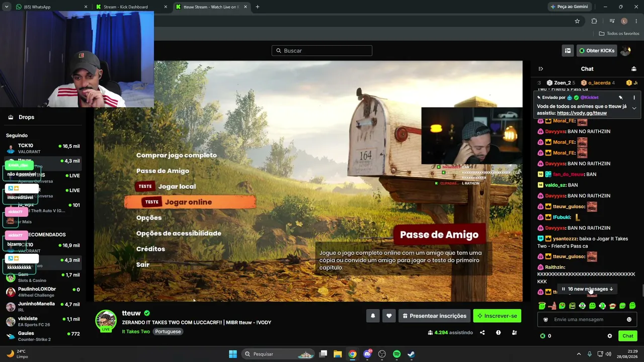Click Presentear inscrições button
644x362 pixels.
click(435, 316)
